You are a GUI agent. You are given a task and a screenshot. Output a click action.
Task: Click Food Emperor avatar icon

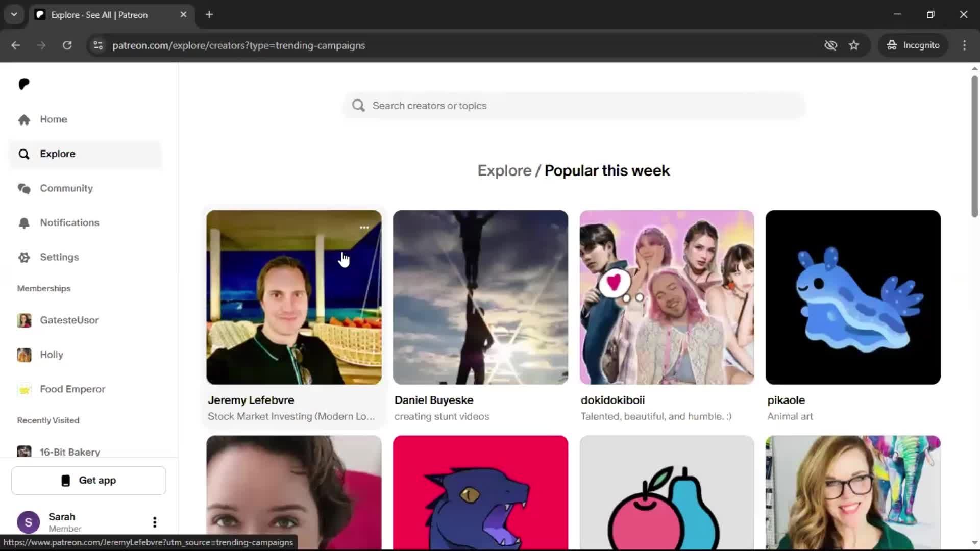tap(24, 389)
